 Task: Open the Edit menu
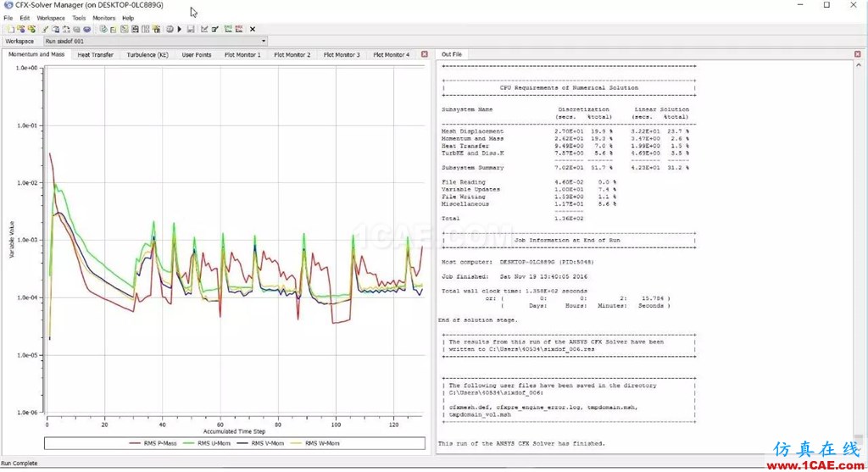point(25,18)
